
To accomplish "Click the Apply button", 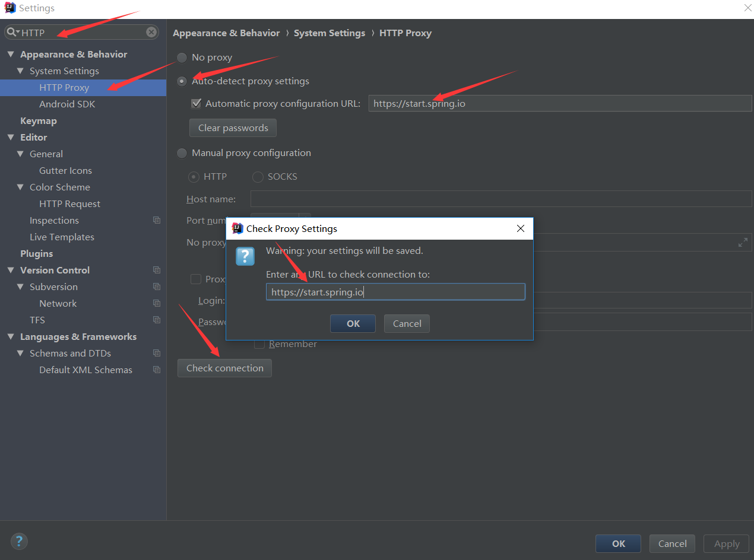I will coord(726,543).
